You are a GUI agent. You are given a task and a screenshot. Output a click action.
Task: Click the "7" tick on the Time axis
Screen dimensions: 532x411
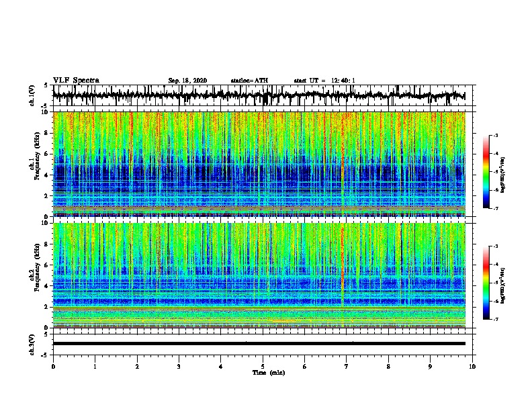(347, 367)
